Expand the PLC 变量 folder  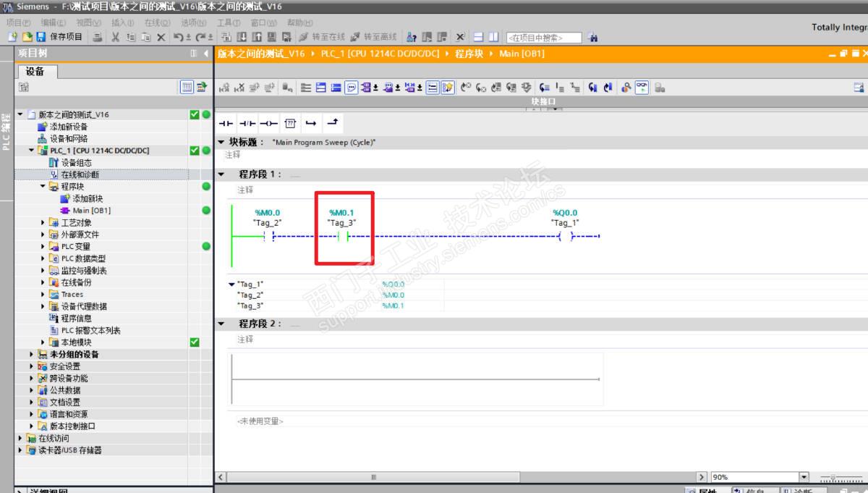(43, 246)
